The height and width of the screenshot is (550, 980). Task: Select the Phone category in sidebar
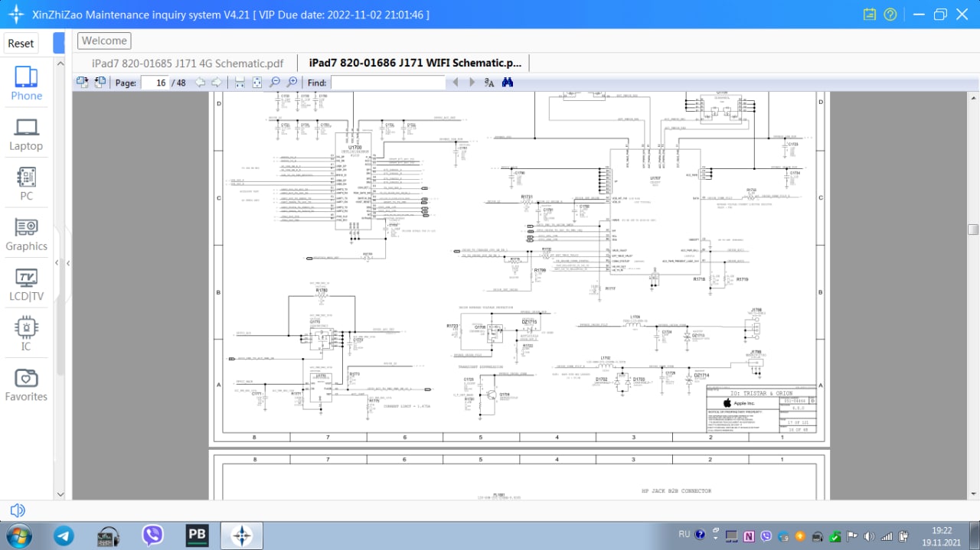(26, 83)
